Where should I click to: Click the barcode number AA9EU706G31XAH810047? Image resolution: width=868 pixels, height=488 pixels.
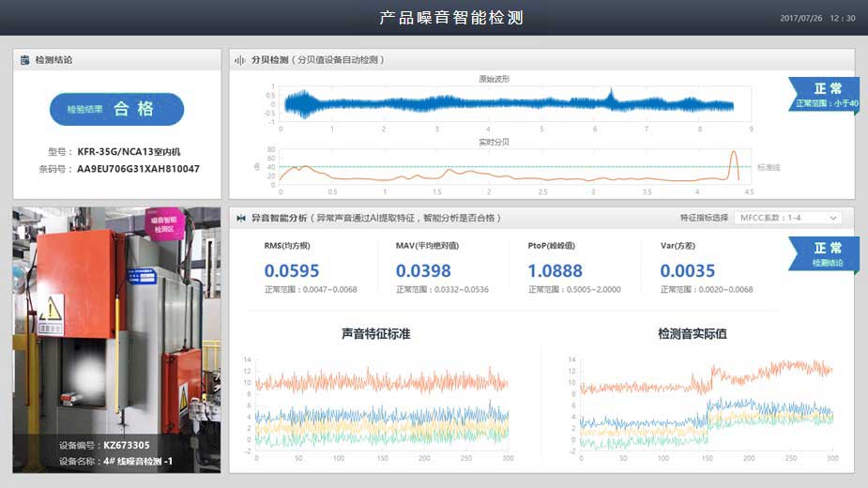tap(138, 169)
